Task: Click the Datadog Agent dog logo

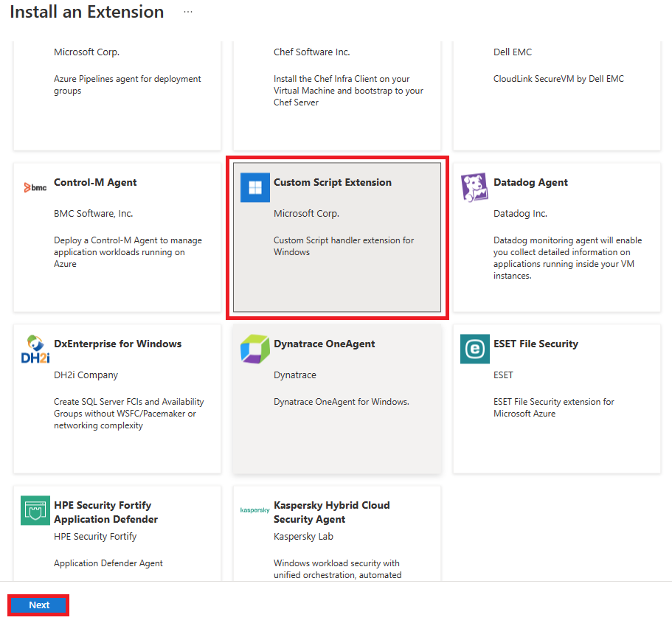Action: (x=474, y=187)
